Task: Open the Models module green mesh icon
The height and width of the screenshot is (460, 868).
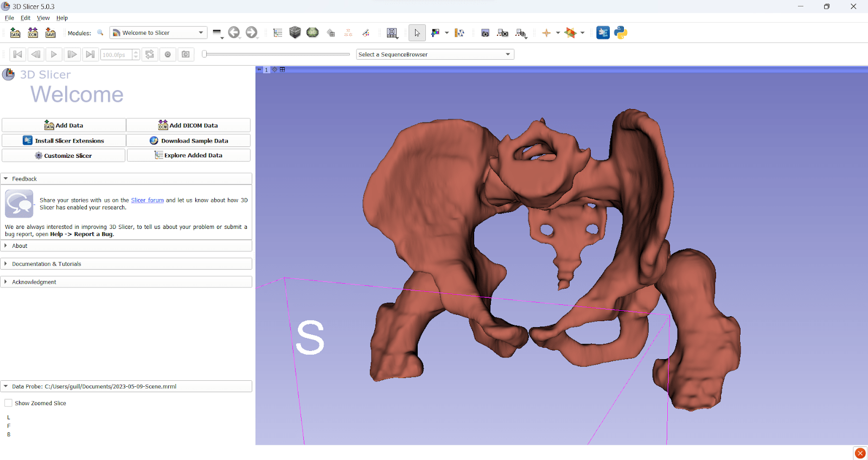Action: 312,33
